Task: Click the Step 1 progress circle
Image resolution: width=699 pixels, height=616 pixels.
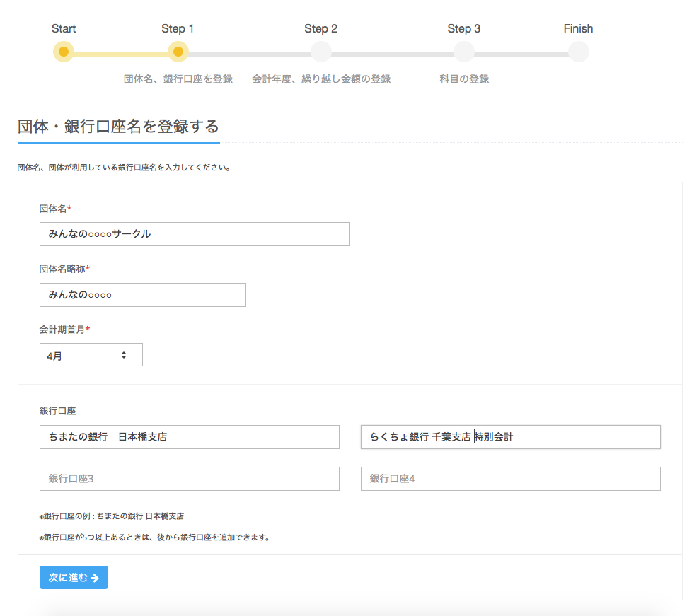Action: click(178, 52)
